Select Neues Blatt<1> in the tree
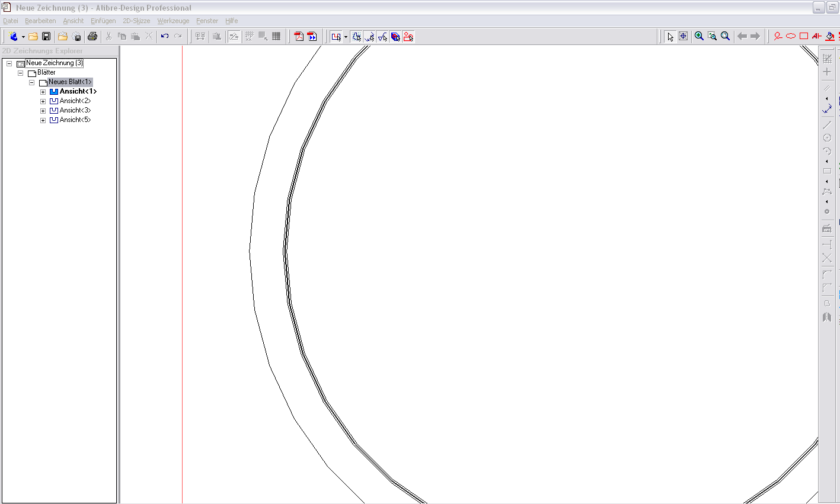The width and height of the screenshot is (840, 504). tap(70, 82)
